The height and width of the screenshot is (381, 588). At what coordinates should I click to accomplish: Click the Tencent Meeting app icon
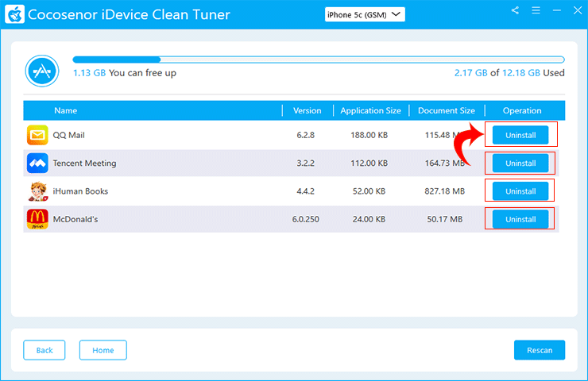(x=37, y=163)
